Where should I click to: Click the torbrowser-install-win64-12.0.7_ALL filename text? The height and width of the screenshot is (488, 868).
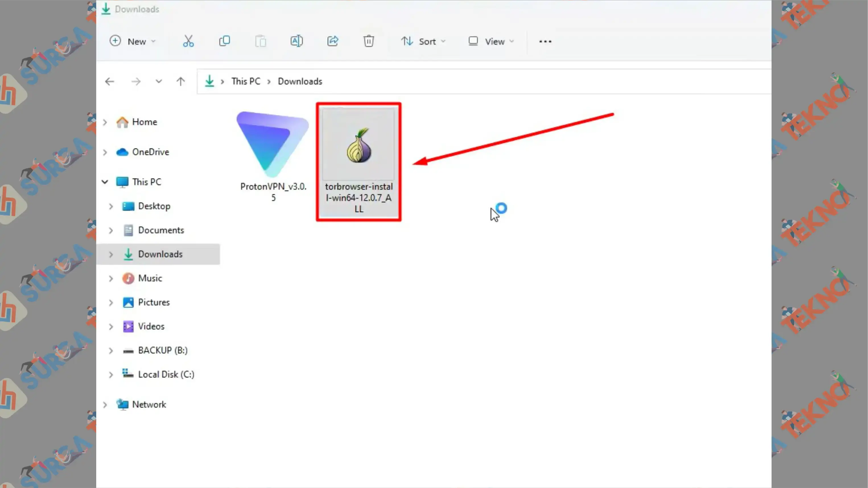[358, 198]
